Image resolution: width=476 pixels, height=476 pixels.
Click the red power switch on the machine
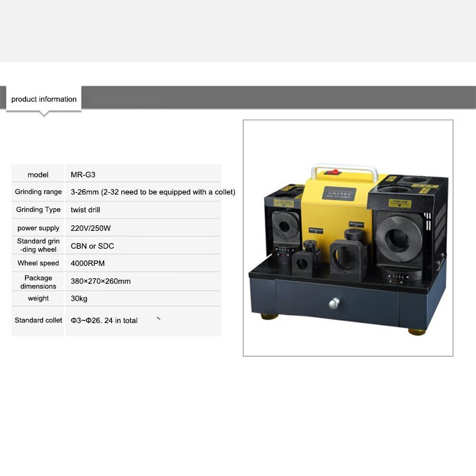point(331,173)
